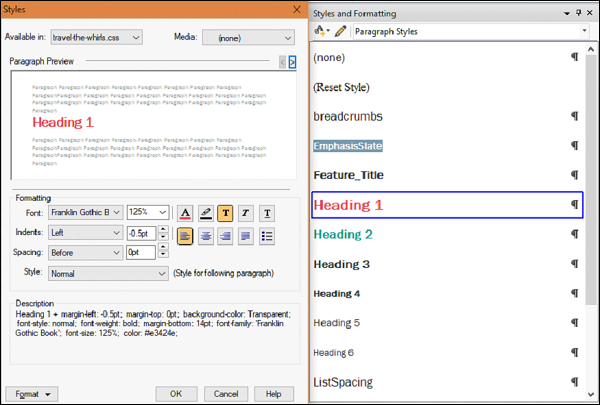Open the Media dropdown

tap(248, 37)
